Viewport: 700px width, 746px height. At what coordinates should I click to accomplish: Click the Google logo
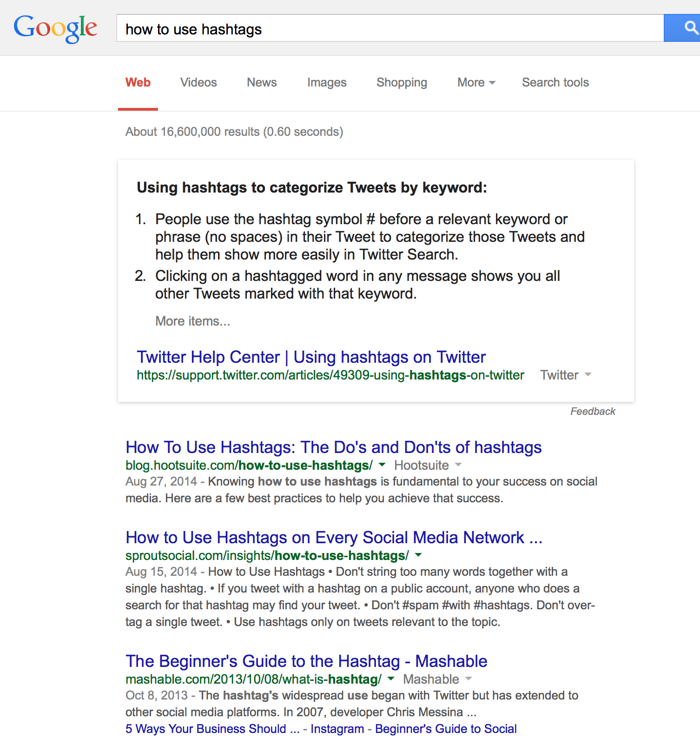click(55, 29)
